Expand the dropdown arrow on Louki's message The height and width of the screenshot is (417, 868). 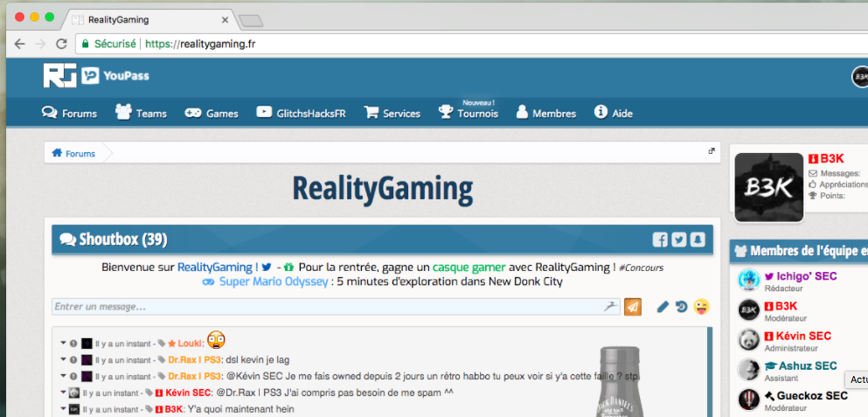click(x=63, y=344)
